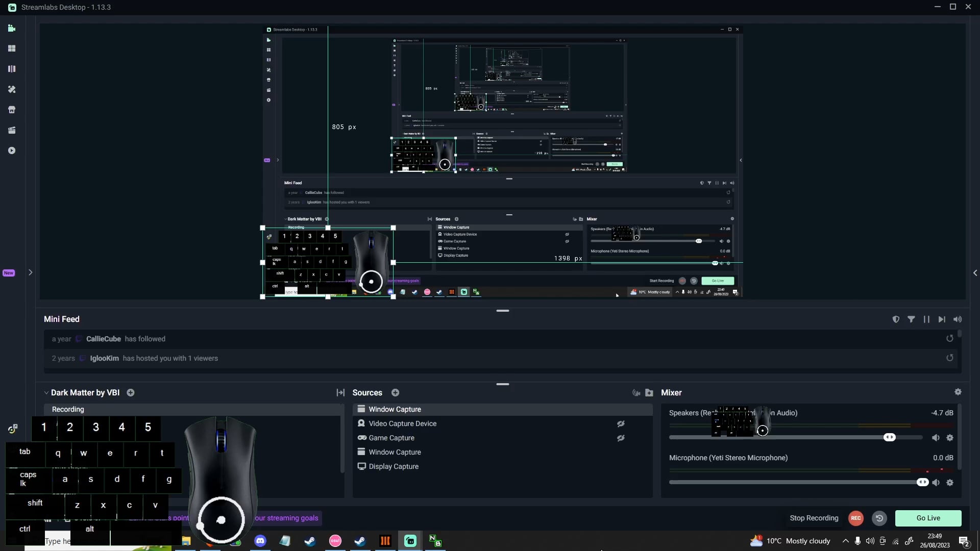
Task: Add a new source with plus icon
Action: (395, 393)
